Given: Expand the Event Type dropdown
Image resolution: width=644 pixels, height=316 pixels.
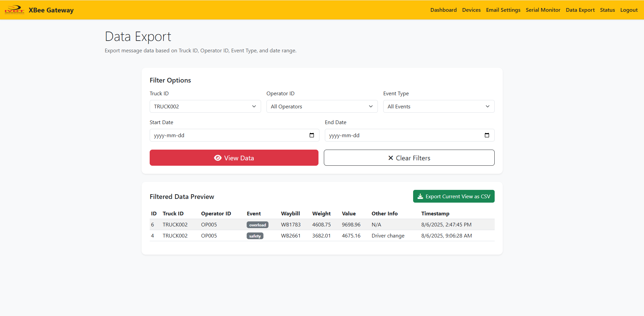Looking at the screenshot, I should tap(439, 106).
